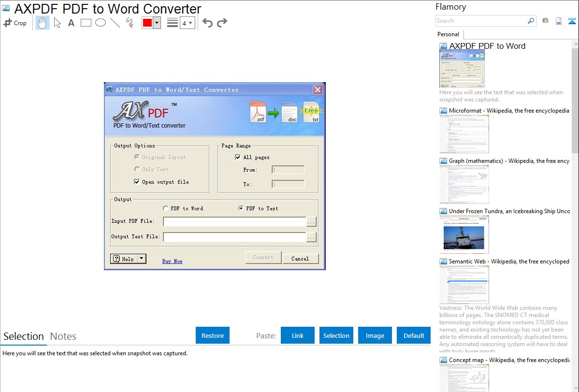
Task: Choose the text annotation tool
Action: (71, 23)
